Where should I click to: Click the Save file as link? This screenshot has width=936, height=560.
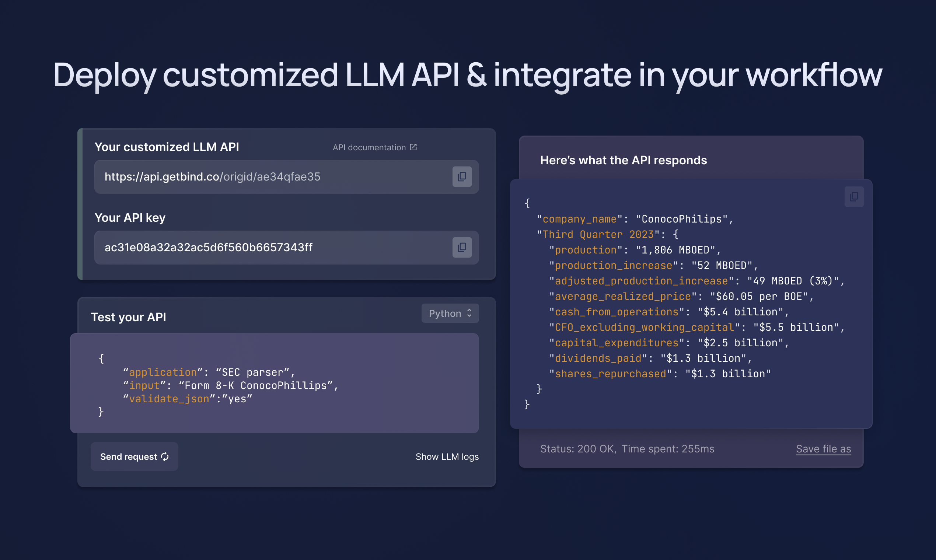[x=823, y=449]
